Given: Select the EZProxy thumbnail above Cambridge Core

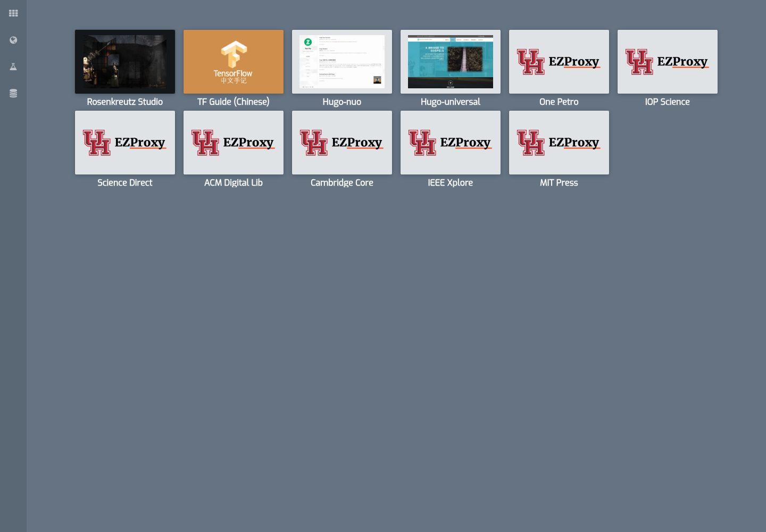Looking at the screenshot, I should coord(342,143).
